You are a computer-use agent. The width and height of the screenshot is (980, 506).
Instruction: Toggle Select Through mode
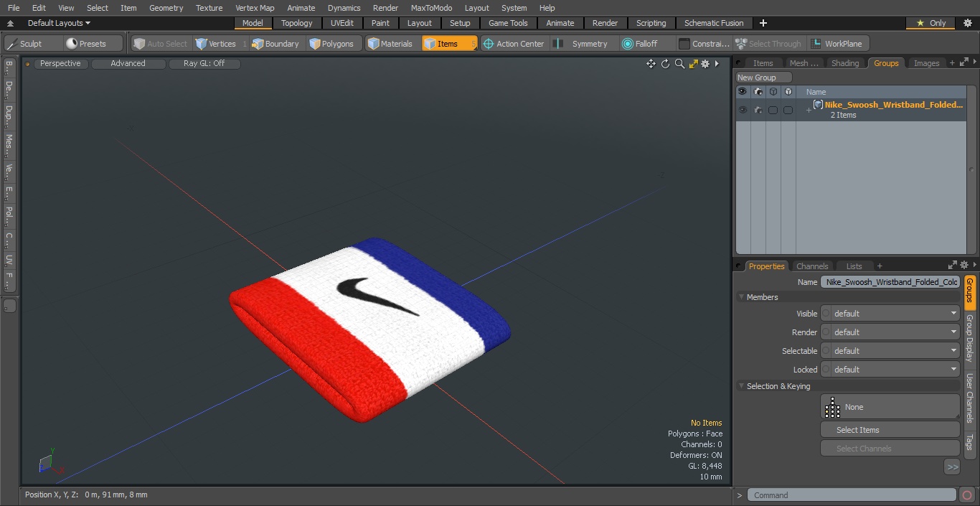769,44
